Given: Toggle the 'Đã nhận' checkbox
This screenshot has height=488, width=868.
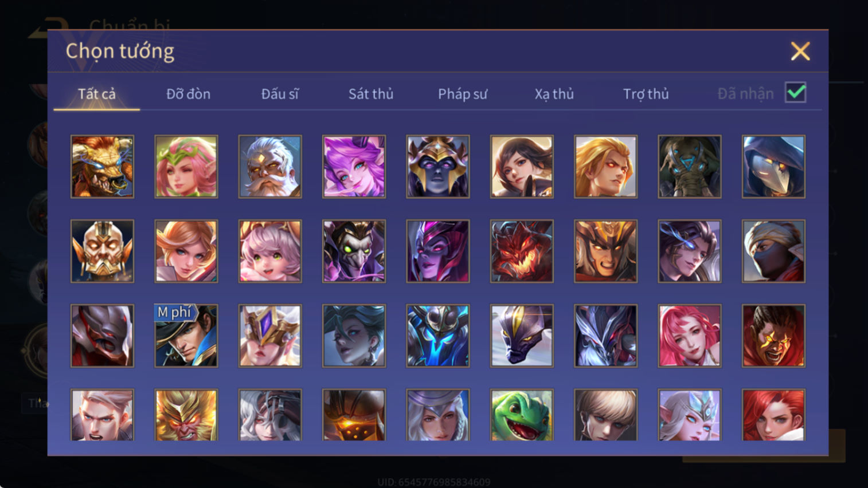Looking at the screenshot, I should [x=796, y=93].
